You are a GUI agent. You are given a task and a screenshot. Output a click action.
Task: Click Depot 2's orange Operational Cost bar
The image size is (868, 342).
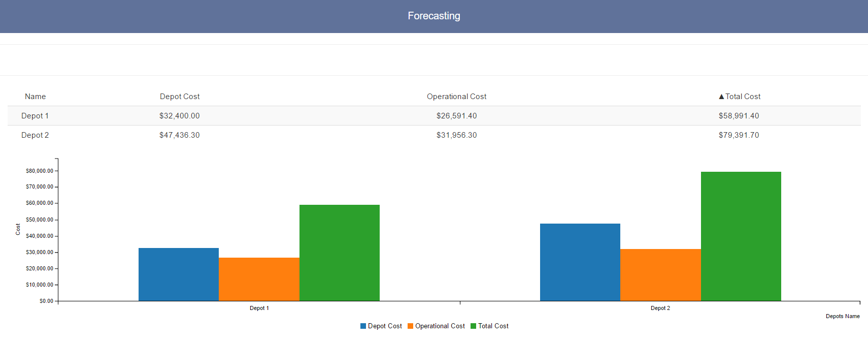(660, 275)
